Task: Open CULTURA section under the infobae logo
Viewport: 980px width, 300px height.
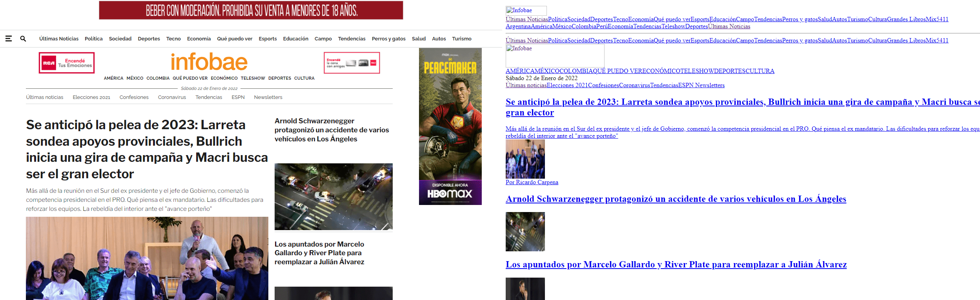Action: (304, 78)
